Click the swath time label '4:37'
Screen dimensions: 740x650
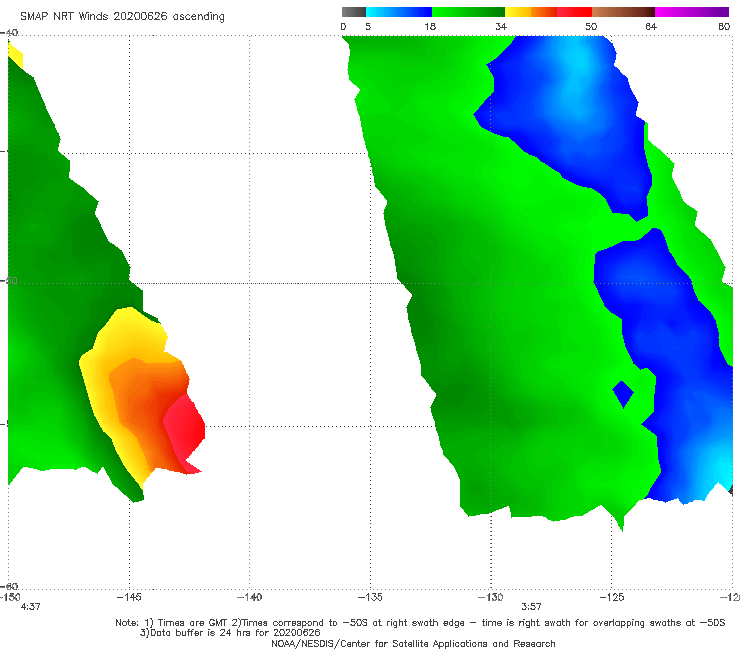[31, 607]
